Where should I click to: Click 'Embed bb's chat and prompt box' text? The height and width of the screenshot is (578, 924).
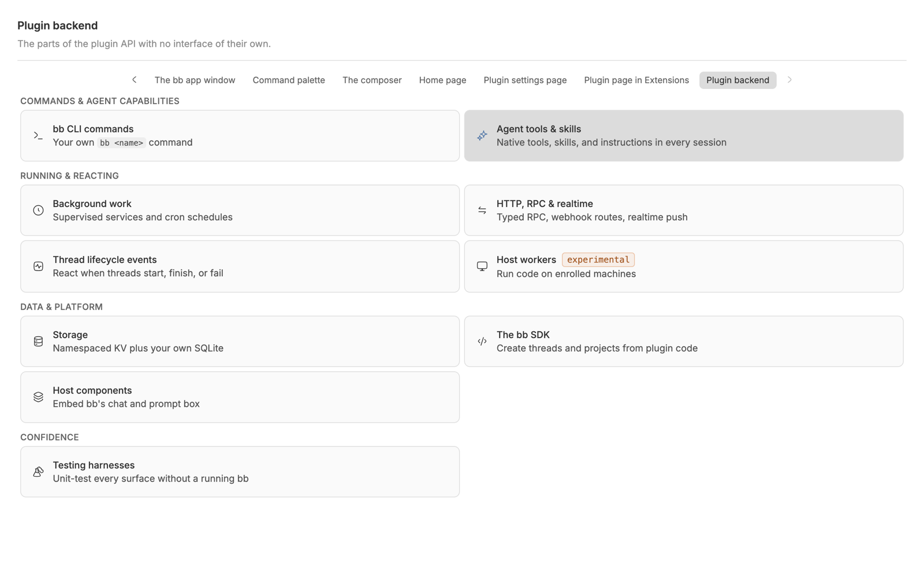(x=126, y=404)
